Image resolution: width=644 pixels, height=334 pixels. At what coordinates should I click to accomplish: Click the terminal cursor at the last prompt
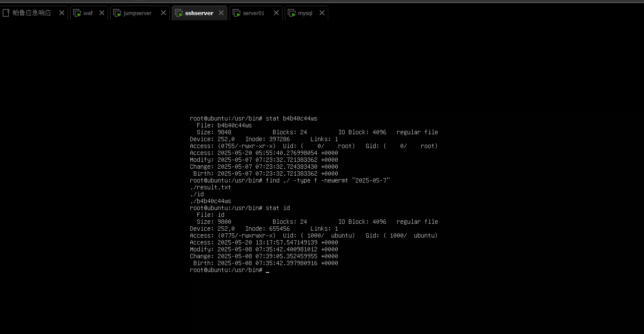click(x=268, y=270)
